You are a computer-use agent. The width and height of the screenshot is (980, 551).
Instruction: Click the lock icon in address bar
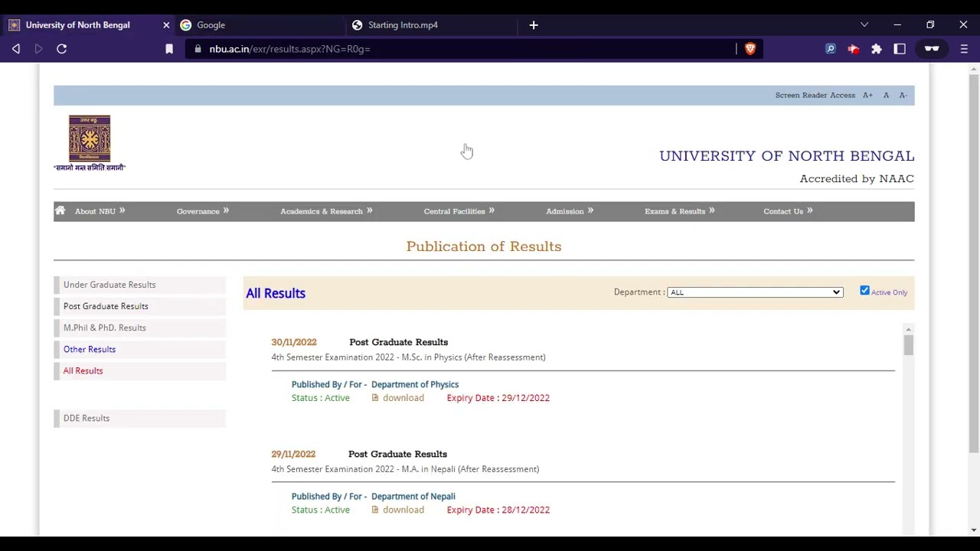(198, 49)
